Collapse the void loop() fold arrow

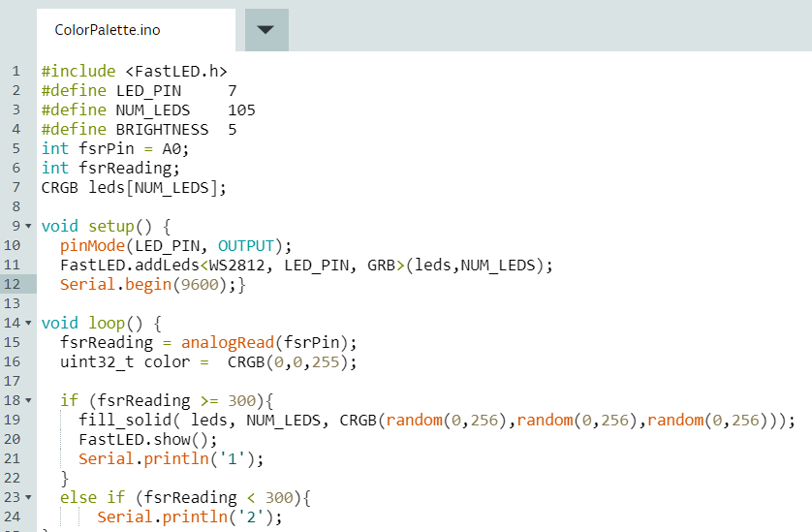pyautogui.click(x=28, y=324)
